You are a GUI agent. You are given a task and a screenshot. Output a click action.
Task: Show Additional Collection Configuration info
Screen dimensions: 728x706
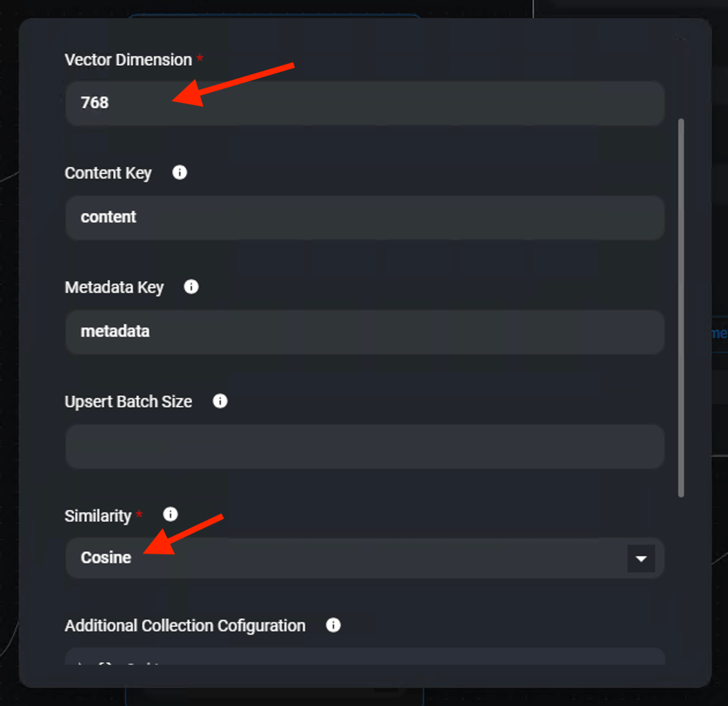tap(333, 625)
